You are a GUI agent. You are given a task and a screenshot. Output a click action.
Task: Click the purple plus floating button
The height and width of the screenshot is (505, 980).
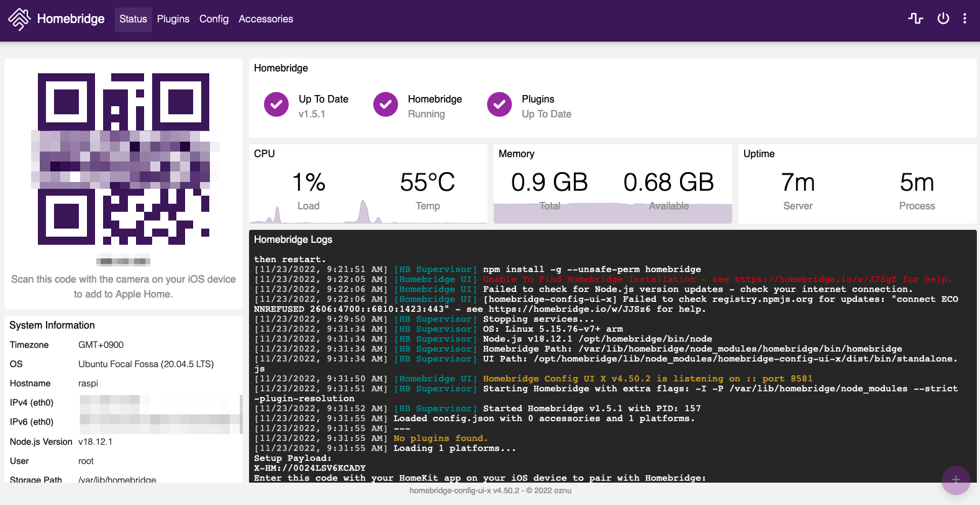(956, 480)
